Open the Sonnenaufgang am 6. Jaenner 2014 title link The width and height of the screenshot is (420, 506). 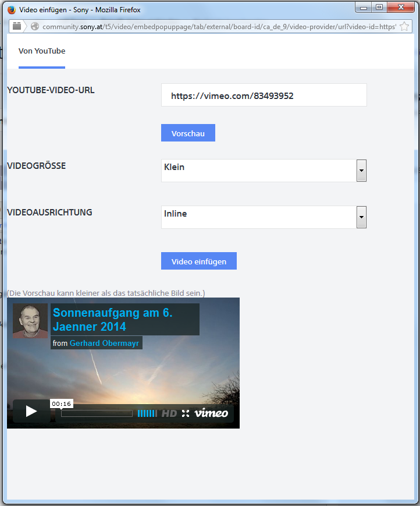(113, 320)
